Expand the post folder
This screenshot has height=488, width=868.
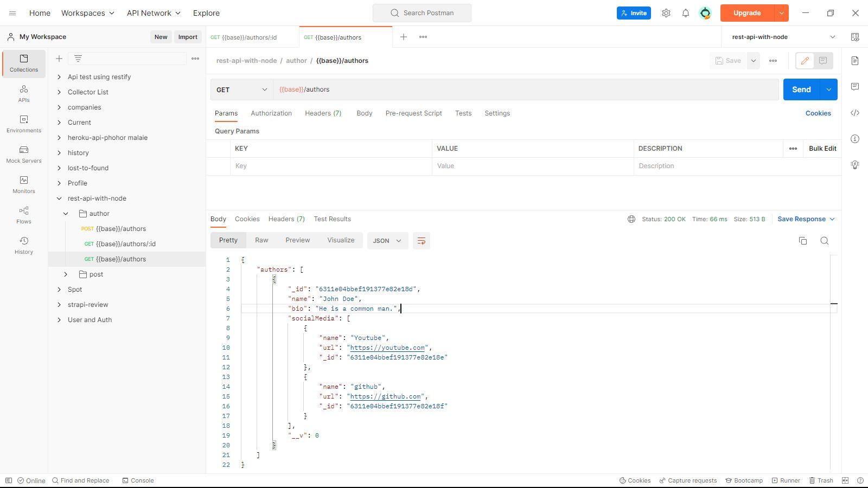click(x=66, y=274)
